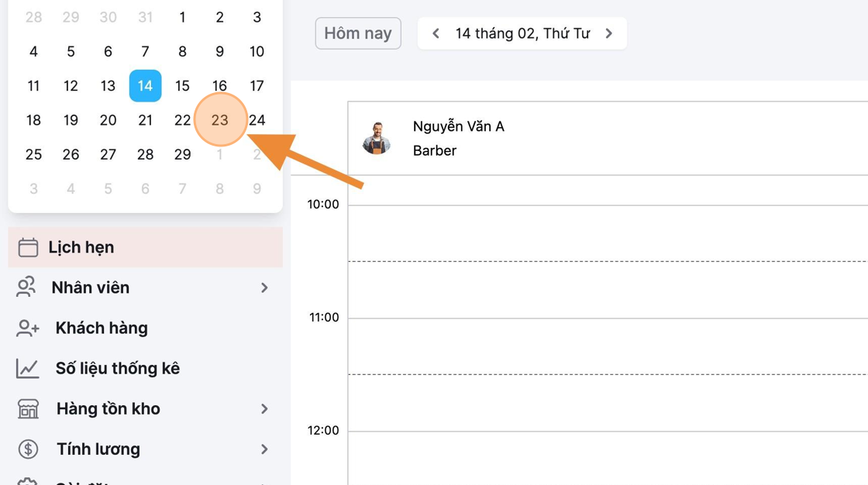
Task: Click the Lịch hẹn calendar icon
Action: (28, 247)
